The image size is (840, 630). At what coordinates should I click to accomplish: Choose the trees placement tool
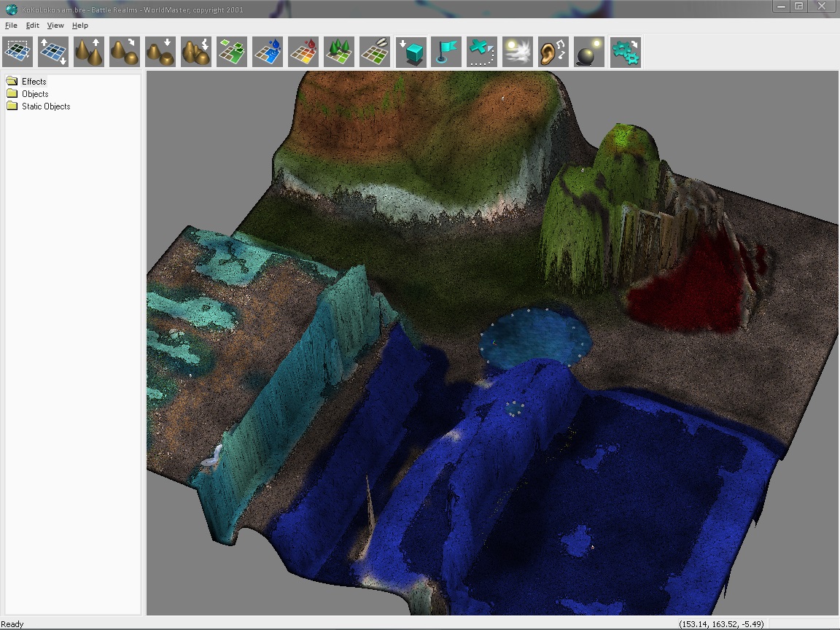339,52
